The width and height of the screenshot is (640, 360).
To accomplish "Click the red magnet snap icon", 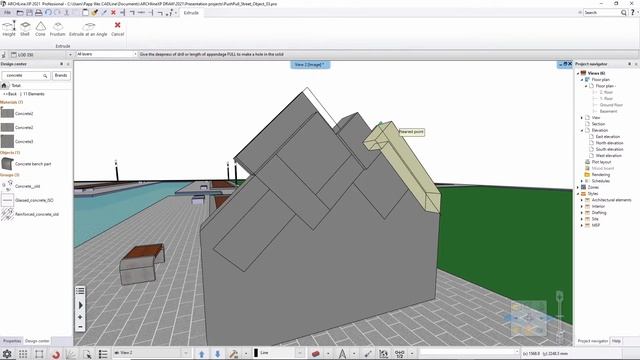I will point(56,354).
